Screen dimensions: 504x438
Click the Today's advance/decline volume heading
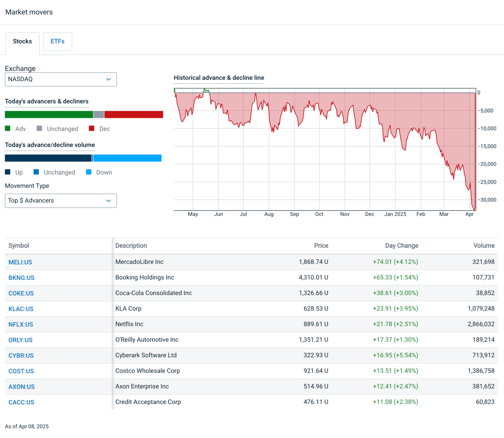coord(50,145)
